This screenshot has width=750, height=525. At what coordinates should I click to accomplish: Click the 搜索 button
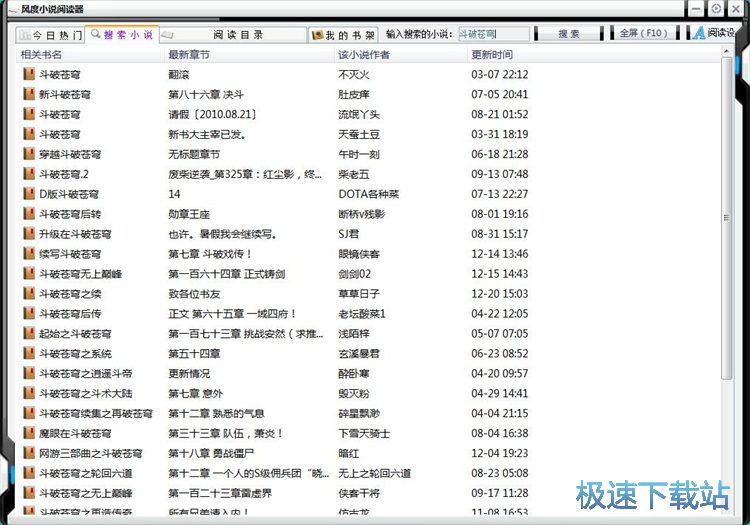(x=568, y=33)
